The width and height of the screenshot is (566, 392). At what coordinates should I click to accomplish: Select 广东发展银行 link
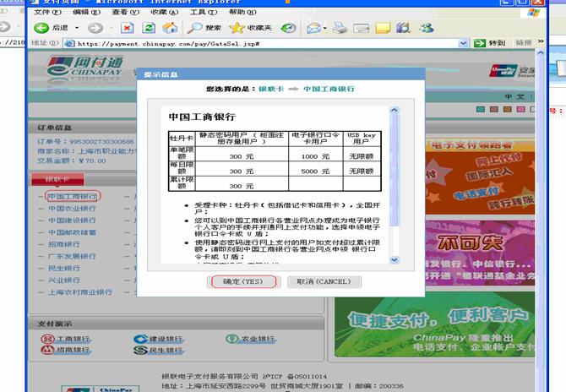click(x=72, y=256)
